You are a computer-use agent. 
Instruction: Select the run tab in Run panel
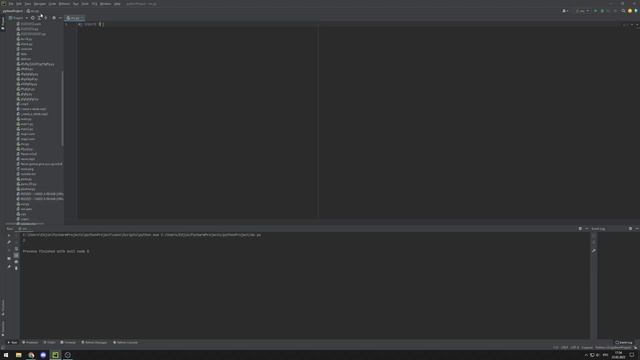pyautogui.click(x=24, y=229)
